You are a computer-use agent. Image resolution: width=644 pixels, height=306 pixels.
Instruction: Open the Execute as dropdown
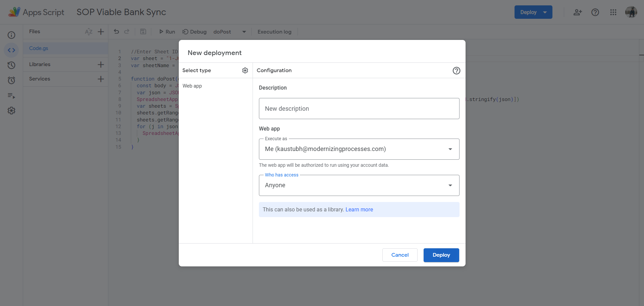359,149
